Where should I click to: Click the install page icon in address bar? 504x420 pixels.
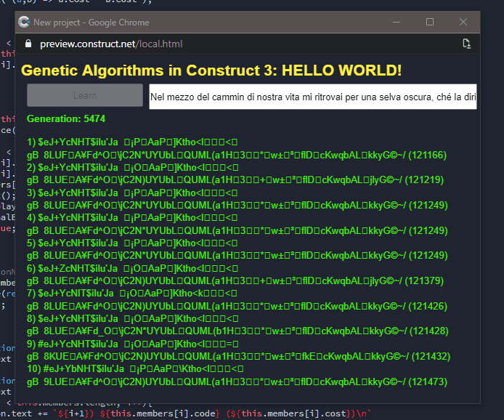tap(466, 44)
